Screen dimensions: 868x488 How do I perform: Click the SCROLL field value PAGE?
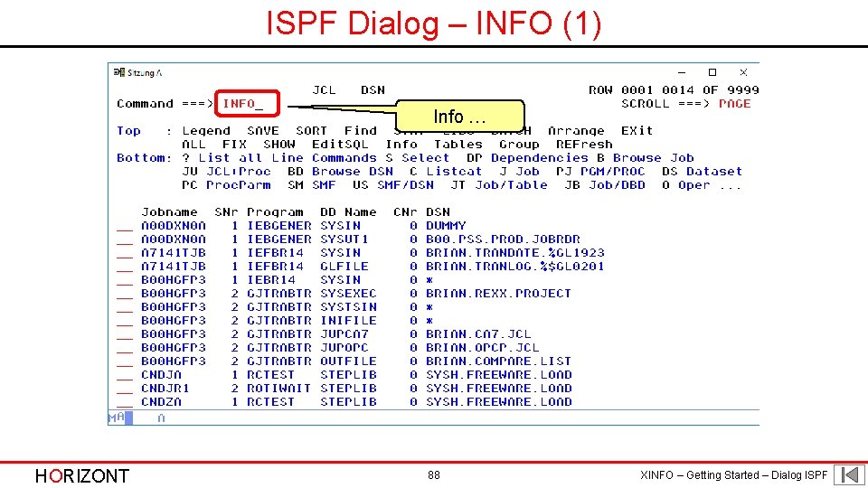pyautogui.click(x=734, y=103)
